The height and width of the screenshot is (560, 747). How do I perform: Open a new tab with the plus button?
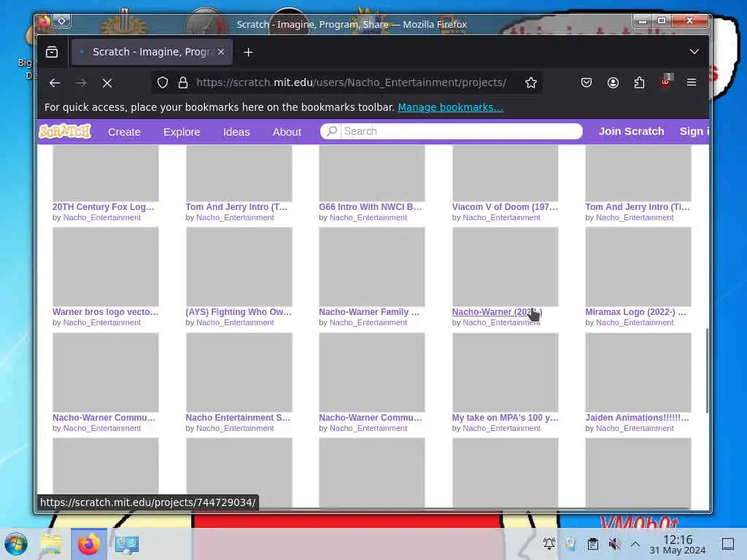pos(248,52)
